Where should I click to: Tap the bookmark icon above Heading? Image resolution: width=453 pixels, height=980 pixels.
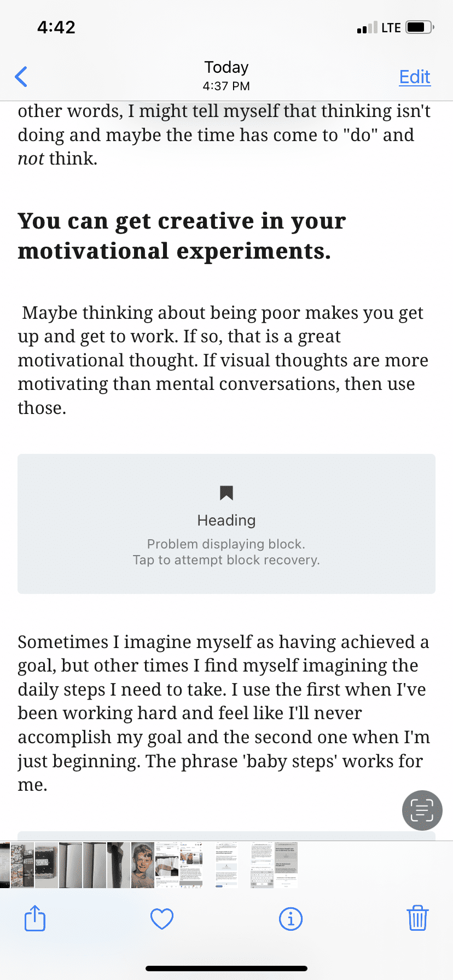click(226, 493)
